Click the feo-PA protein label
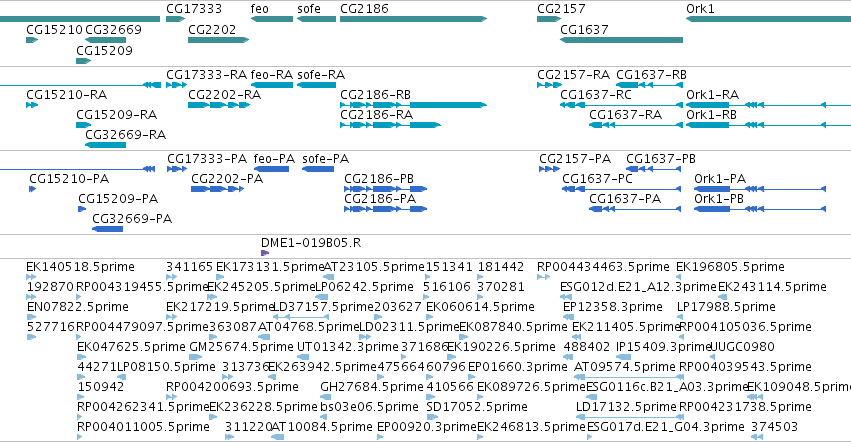This screenshot has height=442, width=851. click(x=274, y=159)
